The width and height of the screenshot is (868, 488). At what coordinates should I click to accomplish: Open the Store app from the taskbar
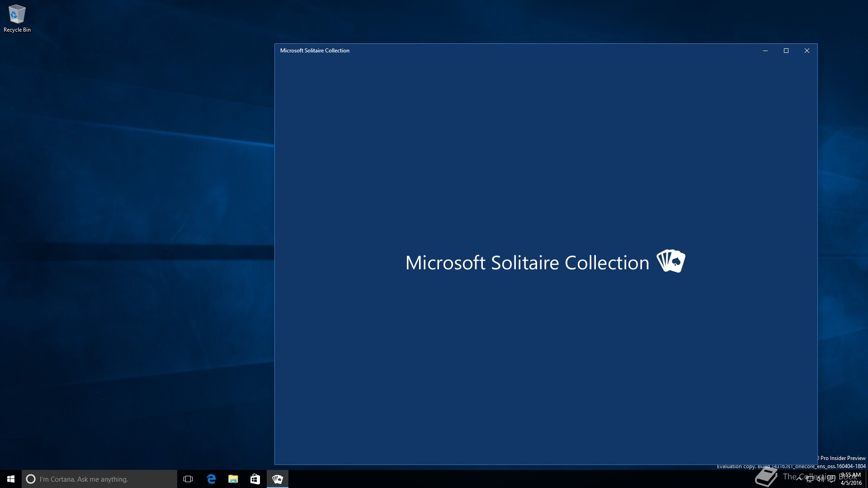tap(255, 479)
